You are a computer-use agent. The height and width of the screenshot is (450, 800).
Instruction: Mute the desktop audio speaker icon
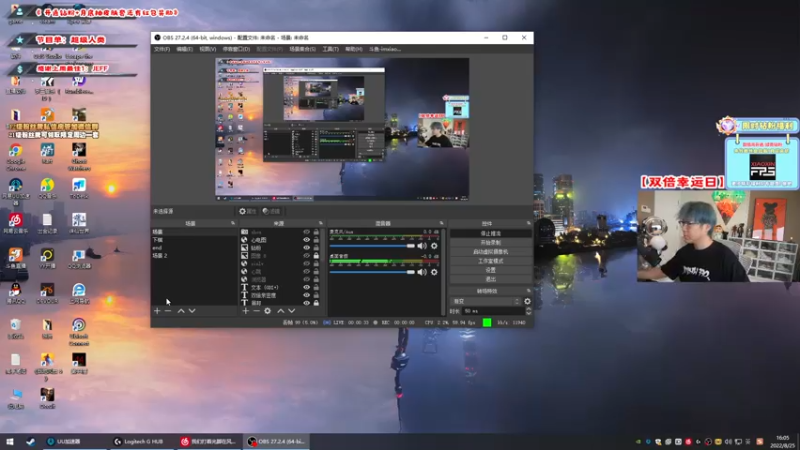(x=422, y=272)
